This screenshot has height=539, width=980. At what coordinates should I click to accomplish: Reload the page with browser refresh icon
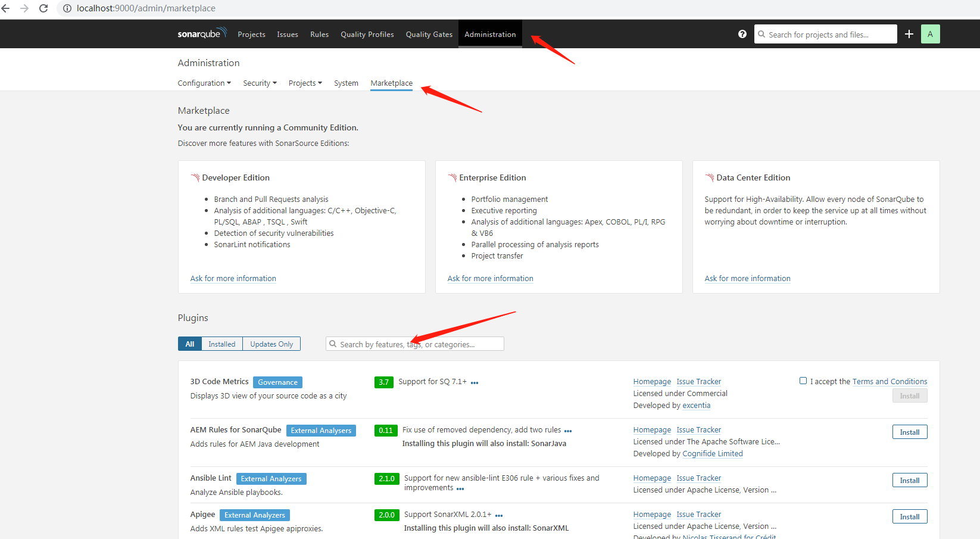point(43,8)
